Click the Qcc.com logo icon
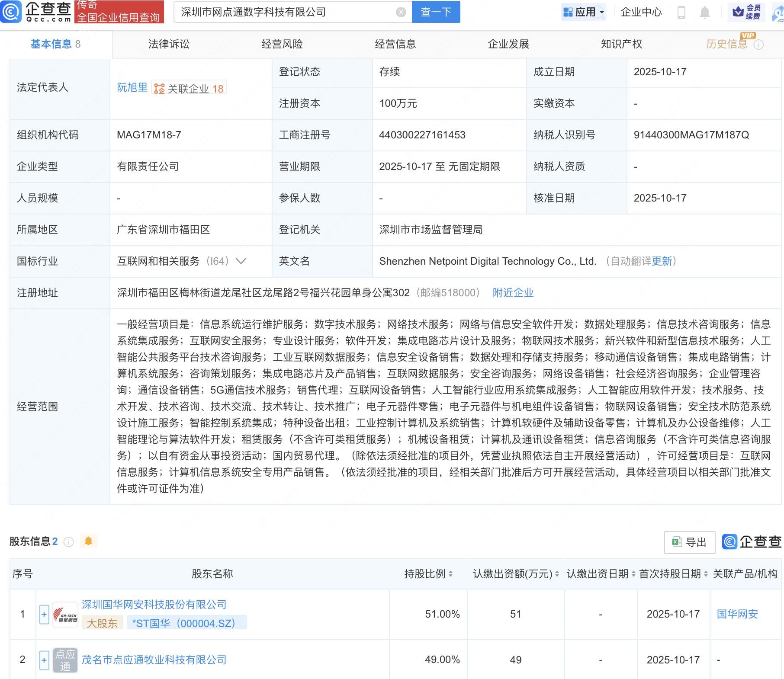The height and width of the screenshot is (679, 784). (11, 12)
